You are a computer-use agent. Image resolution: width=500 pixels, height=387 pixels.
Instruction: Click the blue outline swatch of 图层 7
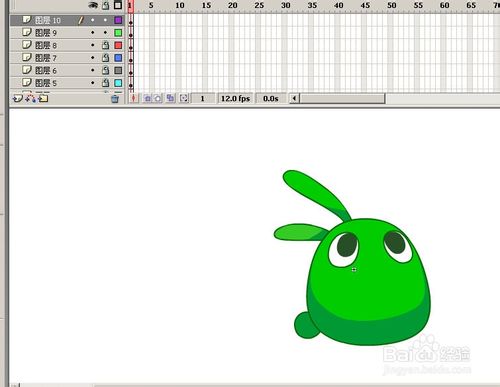tap(118, 58)
